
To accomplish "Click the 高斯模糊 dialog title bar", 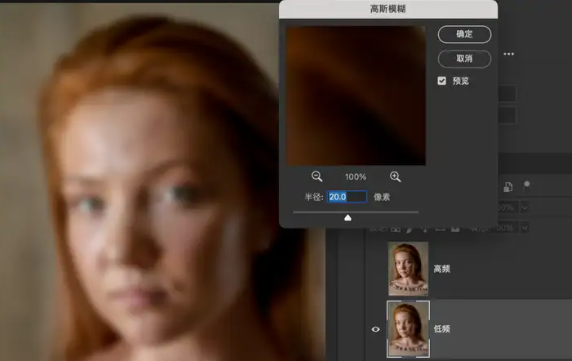I will click(388, 9).
